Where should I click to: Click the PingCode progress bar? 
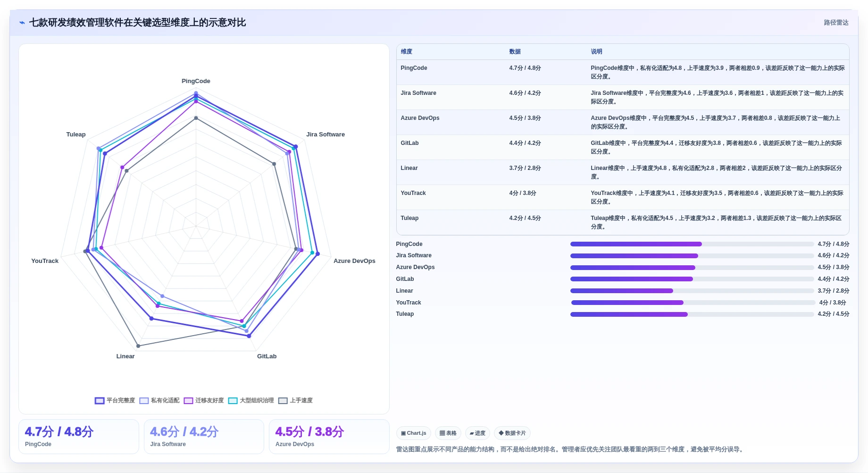[692, 244]
